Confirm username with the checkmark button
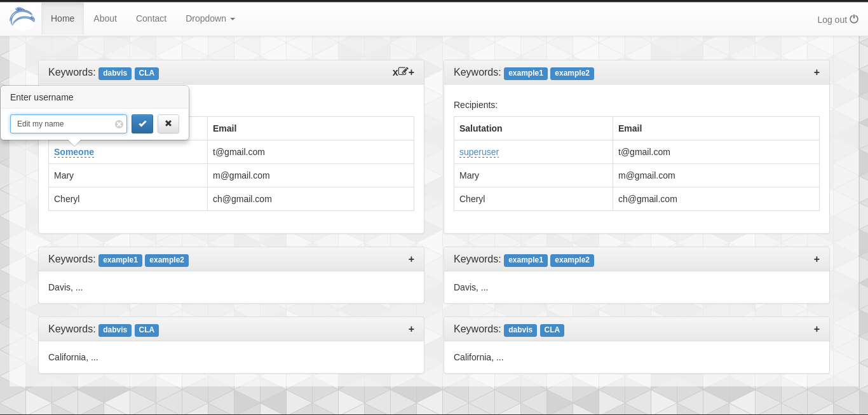The width and height of the screenshot is (868, 415). [142, 124]
